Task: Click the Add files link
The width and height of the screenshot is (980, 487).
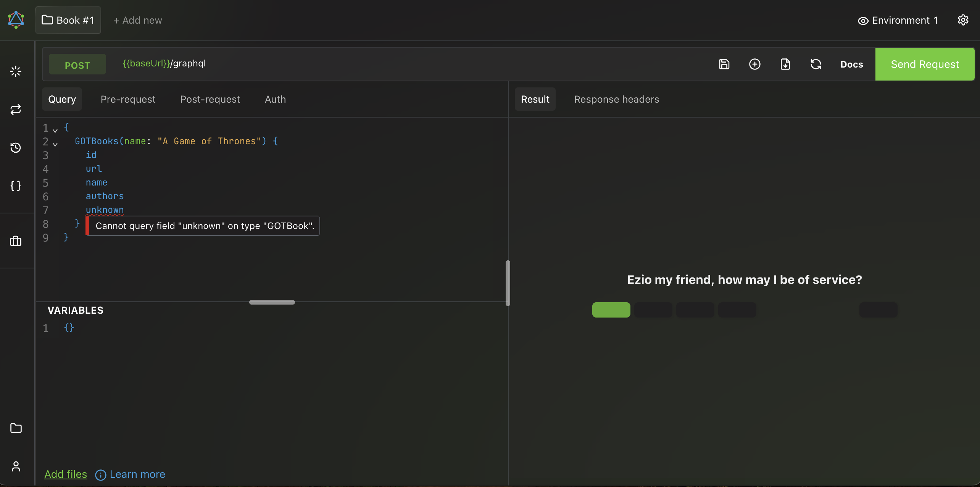Action: click(66, 474)
